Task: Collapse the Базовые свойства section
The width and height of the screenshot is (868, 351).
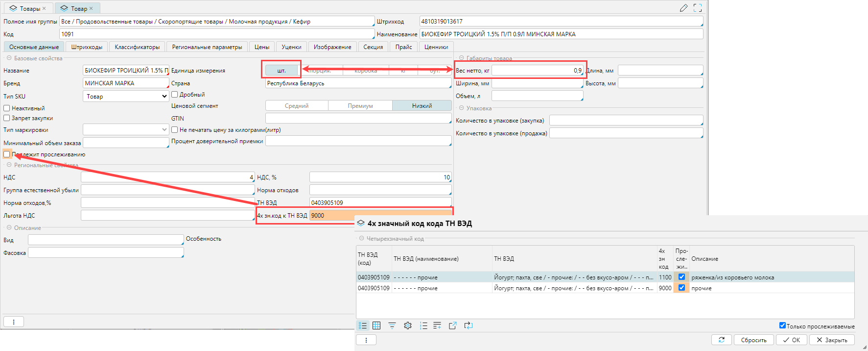Action: pyautogui.click(x=9, y=58)
